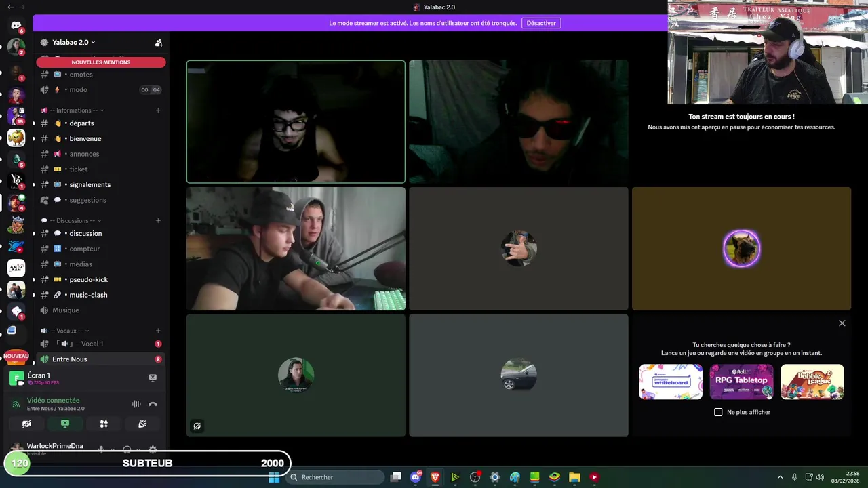The height and width of the screenshot is (488, 868).
Task: Open the ticket channel
Action: tap(101, 169)
